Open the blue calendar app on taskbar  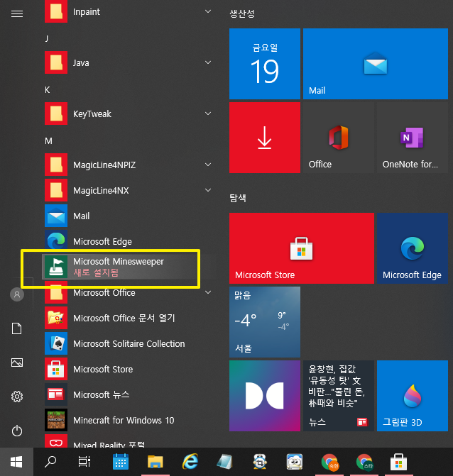click(121, 462)
